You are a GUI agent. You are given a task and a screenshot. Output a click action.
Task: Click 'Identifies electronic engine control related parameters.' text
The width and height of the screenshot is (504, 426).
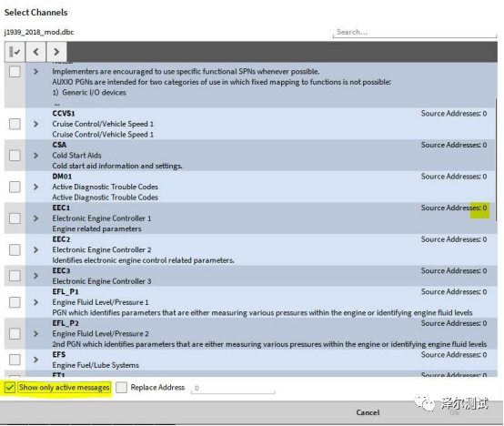coord(144,260)
